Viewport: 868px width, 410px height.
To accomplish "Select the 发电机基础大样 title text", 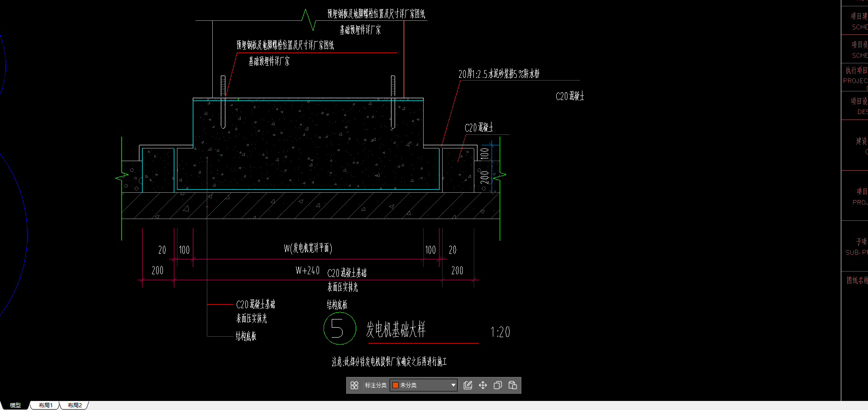I will pos(396,329).
